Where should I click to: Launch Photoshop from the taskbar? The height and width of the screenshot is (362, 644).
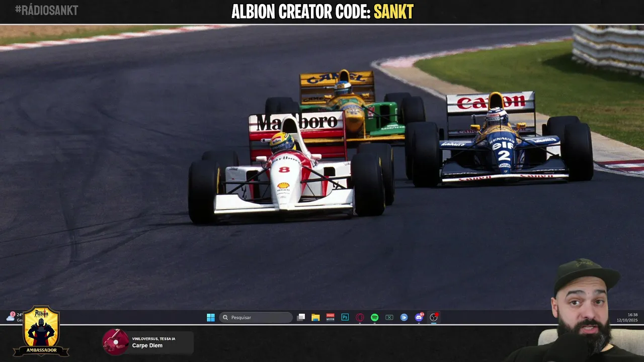click(x=345, y=317)
